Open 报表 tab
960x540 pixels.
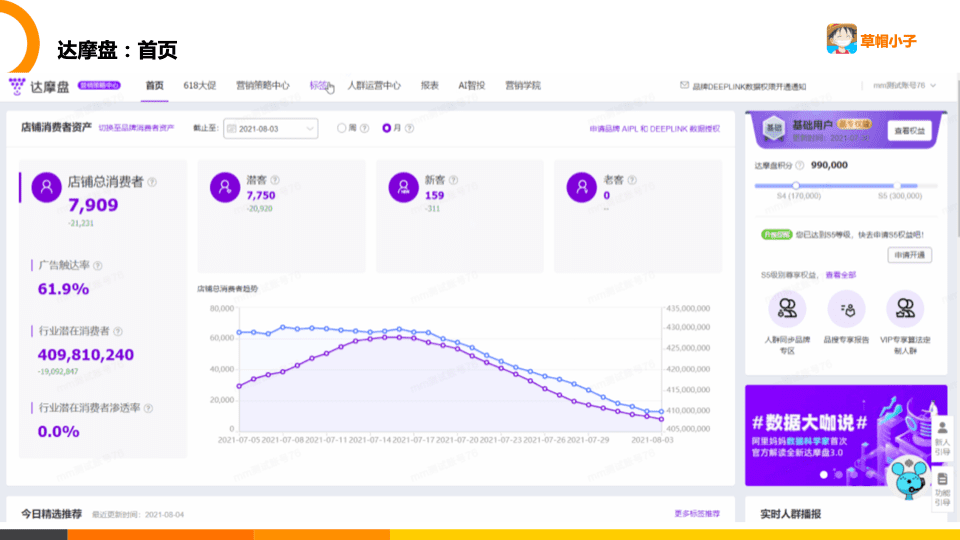(430, 86)
